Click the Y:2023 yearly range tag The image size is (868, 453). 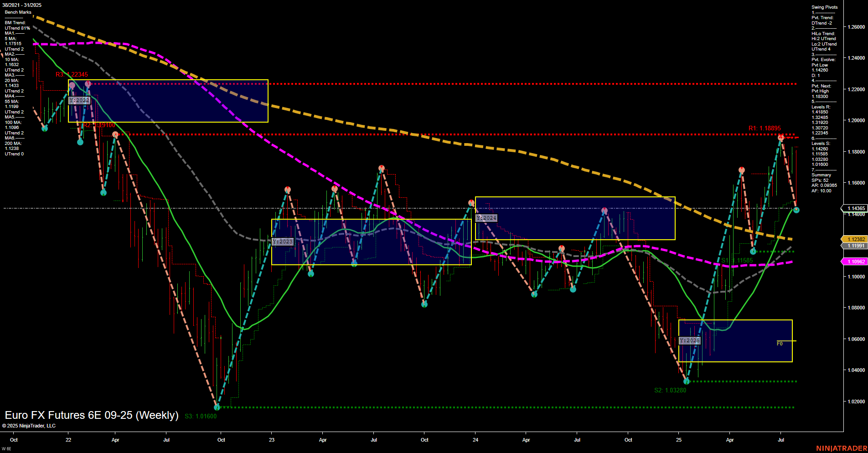(x=283, y=242)
